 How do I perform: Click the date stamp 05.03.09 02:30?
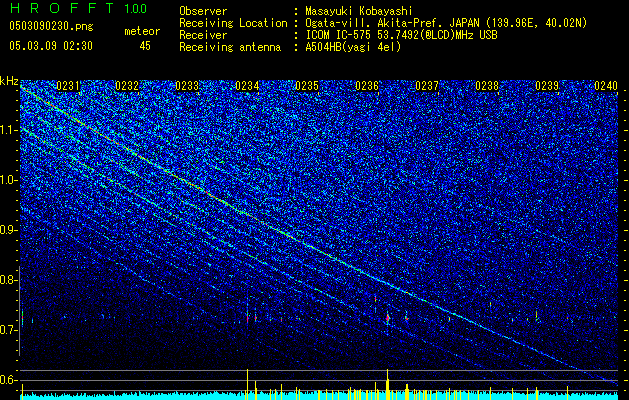pos(51,46)
